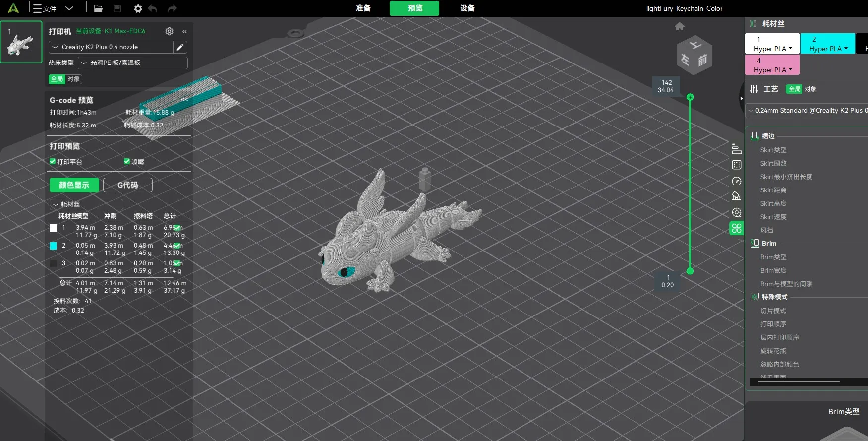This screenshot has height=441, width=868.
Task: Click the Brim section icon
Action: (x=754, y=243)
